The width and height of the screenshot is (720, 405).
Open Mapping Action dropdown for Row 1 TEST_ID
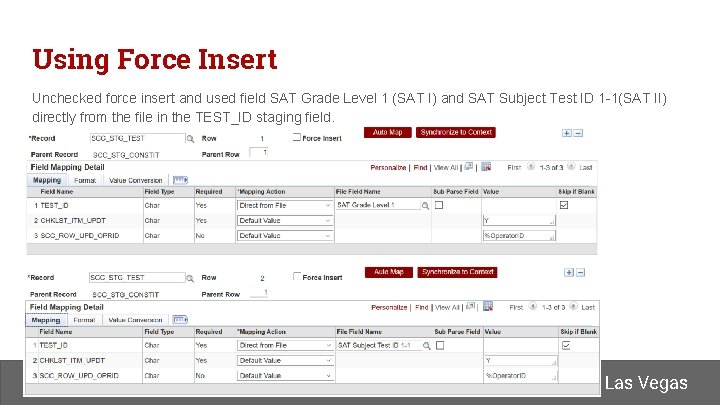(x=285, y=206)
